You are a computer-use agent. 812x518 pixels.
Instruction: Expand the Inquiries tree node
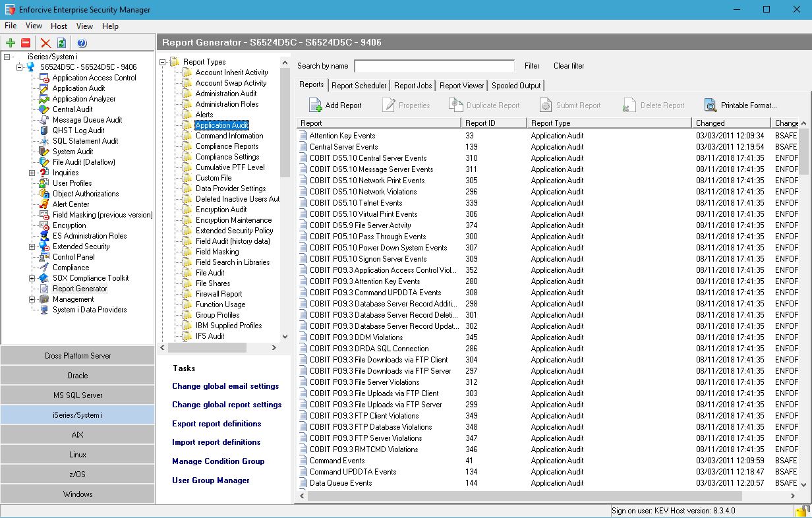click(32, 173)
